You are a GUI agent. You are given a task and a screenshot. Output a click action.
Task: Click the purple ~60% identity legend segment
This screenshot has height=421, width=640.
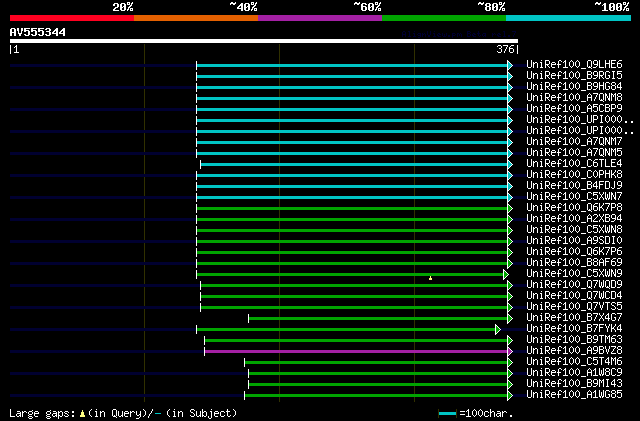[x=320, y=18]
